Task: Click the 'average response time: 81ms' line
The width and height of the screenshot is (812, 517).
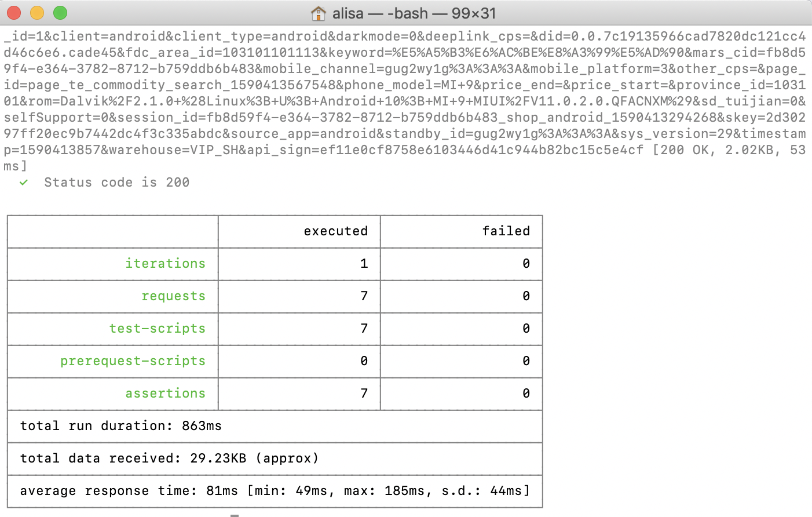Action: pos(129,491)
